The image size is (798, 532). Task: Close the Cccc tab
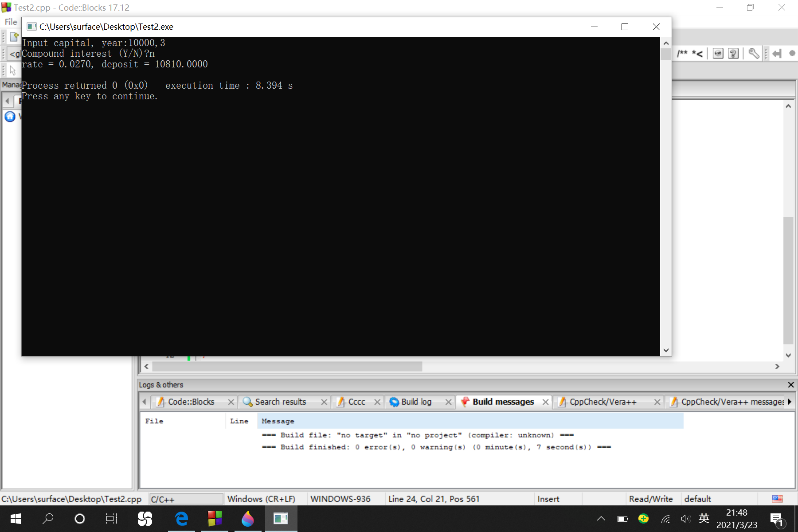(x=377, y=402)
